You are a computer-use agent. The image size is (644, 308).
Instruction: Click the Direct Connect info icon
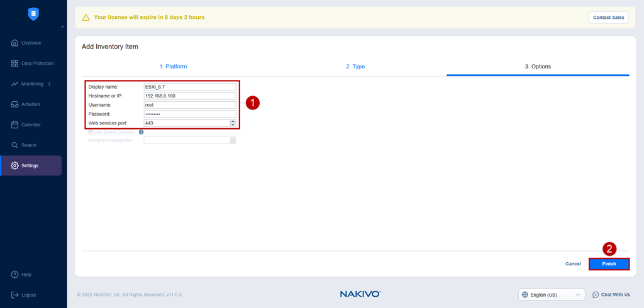(141, 132)
